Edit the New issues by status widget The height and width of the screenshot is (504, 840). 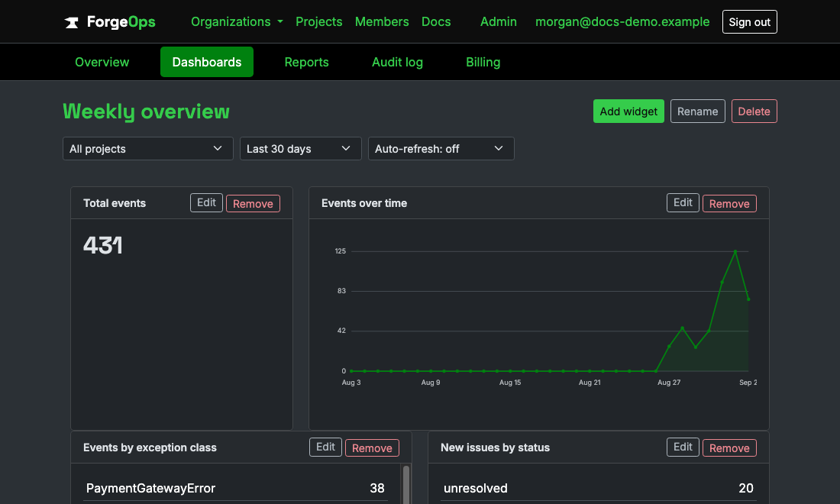click(683, 447)
